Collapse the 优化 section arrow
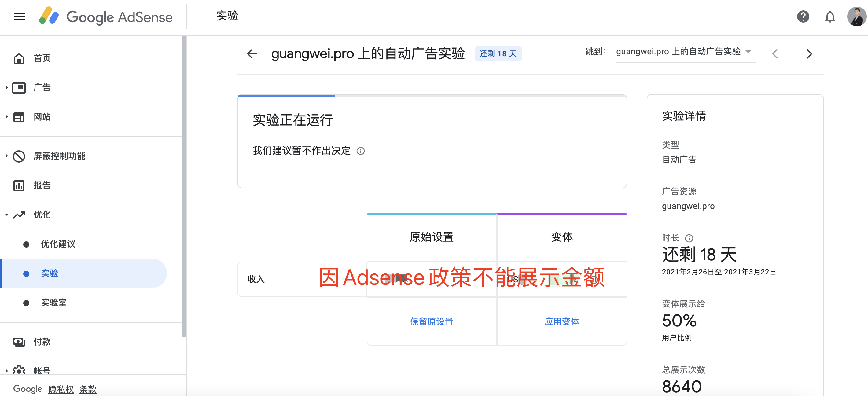The image size is (868, 396). point(6,215)
